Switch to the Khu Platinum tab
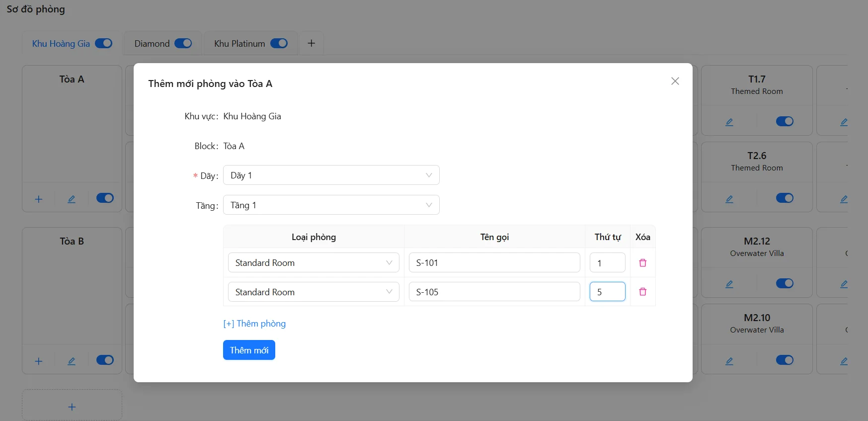The image size is (868, 421). (239, 44)
